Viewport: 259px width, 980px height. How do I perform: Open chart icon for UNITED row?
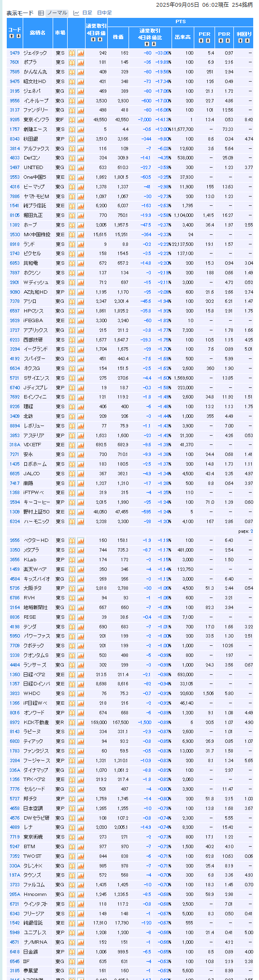[80, 168]
